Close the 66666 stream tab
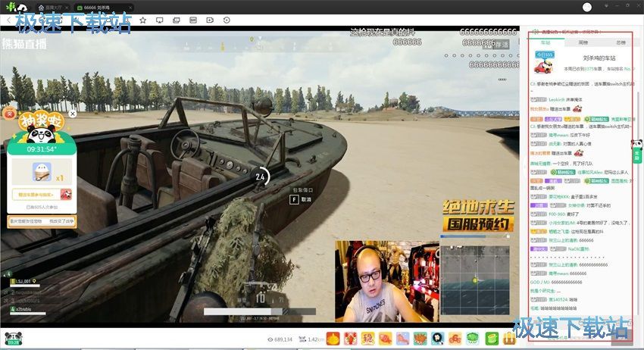The image size is (644, 350). 130,8
